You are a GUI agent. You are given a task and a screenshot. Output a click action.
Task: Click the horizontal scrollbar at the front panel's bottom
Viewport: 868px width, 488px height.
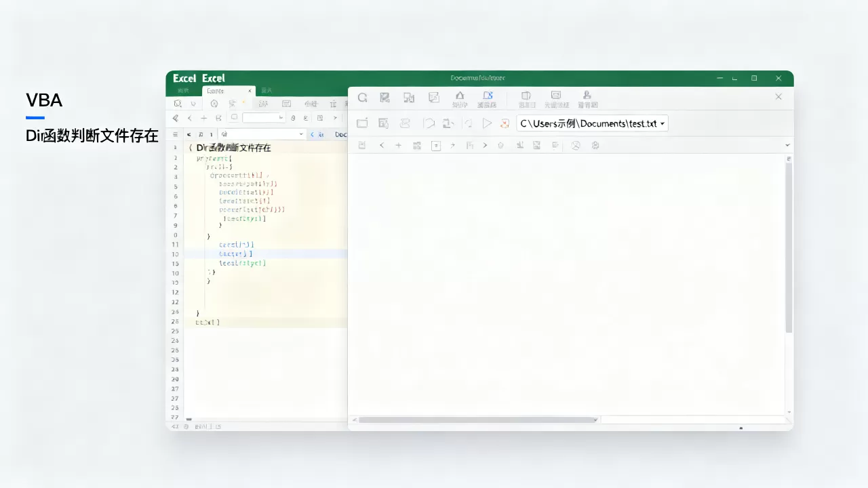coord(477,420)
